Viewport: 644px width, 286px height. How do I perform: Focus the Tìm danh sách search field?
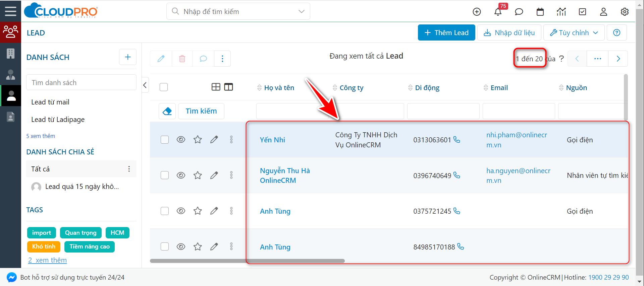click(81, 82)
